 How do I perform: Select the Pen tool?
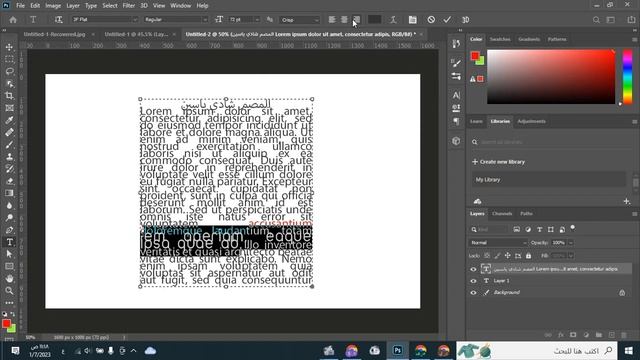[x=9, y=230]
